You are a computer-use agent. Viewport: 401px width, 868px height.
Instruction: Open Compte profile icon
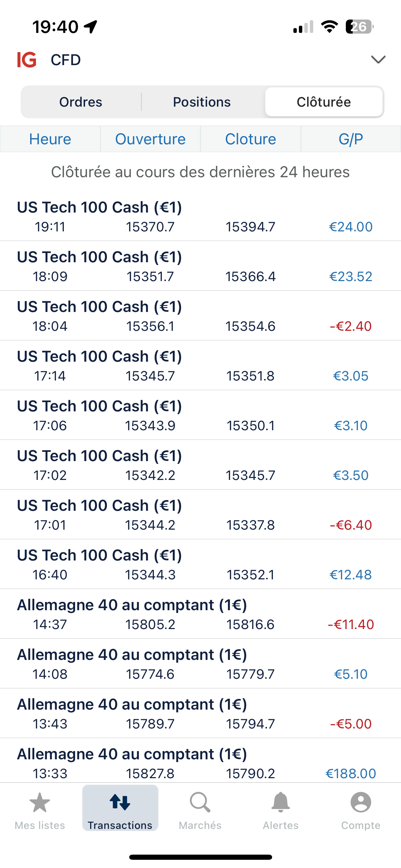point(361,803)
